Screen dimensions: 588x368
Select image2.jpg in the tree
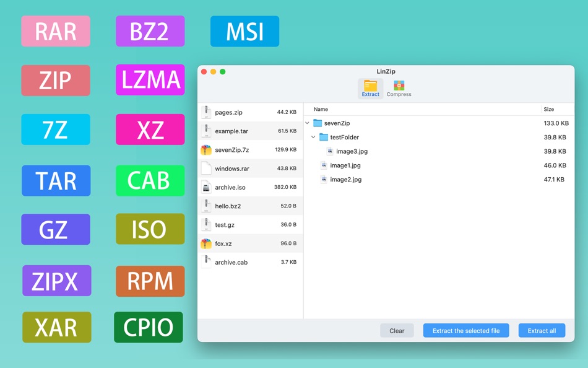coord(346,180)
